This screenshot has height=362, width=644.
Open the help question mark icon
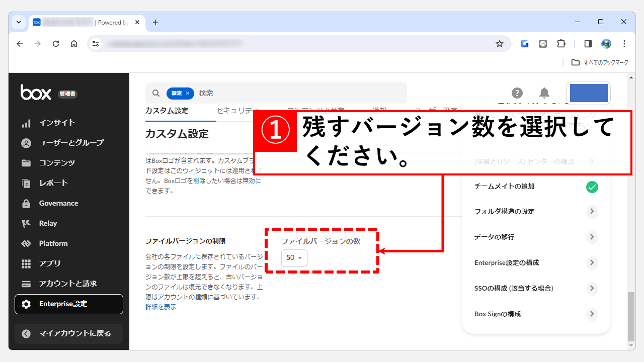517,93
